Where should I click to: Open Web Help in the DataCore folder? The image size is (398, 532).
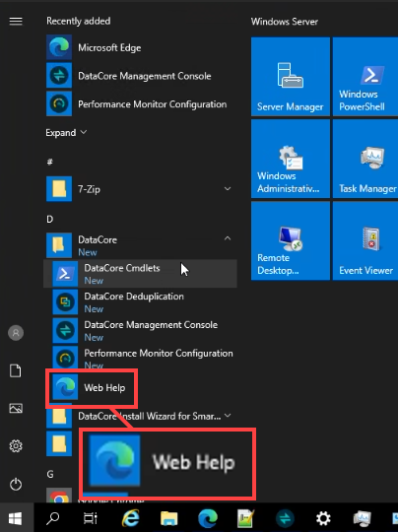92,387
